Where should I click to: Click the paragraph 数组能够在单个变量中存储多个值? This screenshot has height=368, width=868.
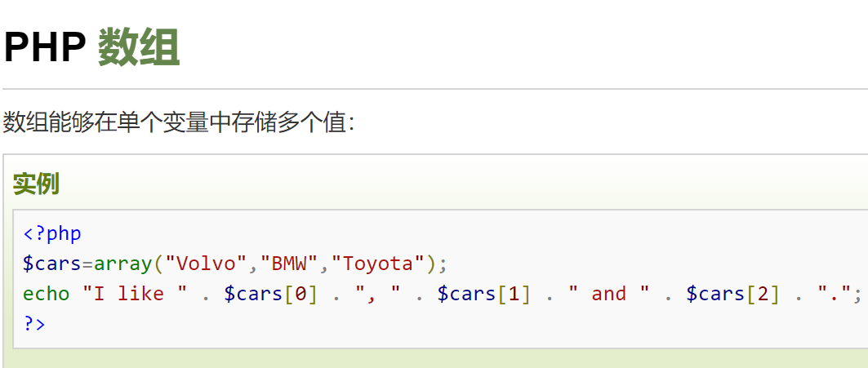point(178,122)
